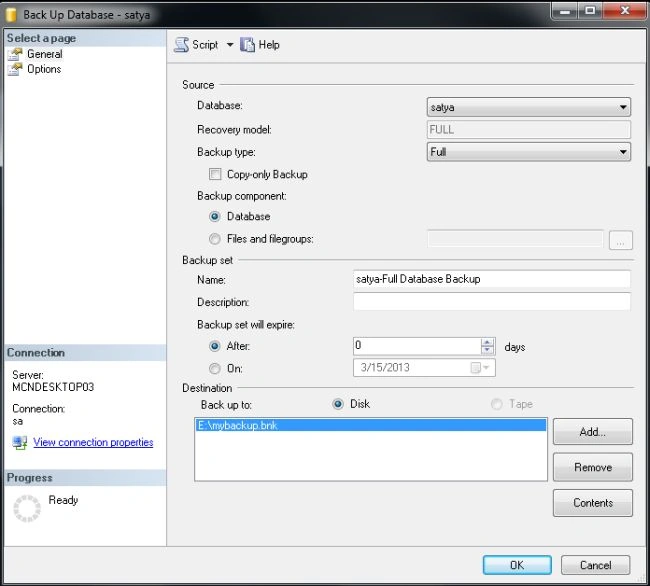Click the Help toolbar icon
The height and width of the screenshot is (586, 650).
[247, 44]
